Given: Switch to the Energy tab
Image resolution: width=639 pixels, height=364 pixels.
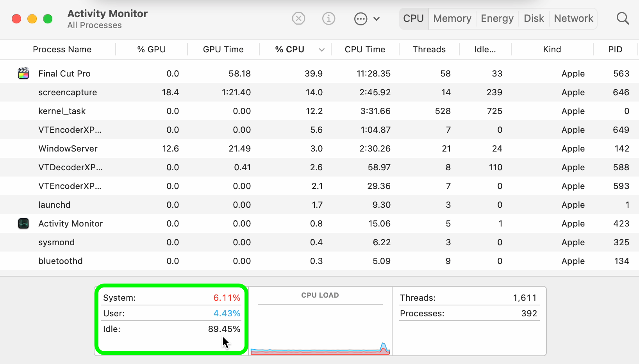Looking at the screenshot, I should (497, 18).
